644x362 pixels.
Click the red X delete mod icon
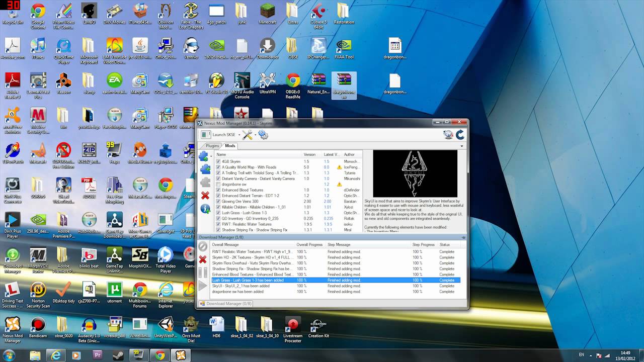click(x=205, y=196)
